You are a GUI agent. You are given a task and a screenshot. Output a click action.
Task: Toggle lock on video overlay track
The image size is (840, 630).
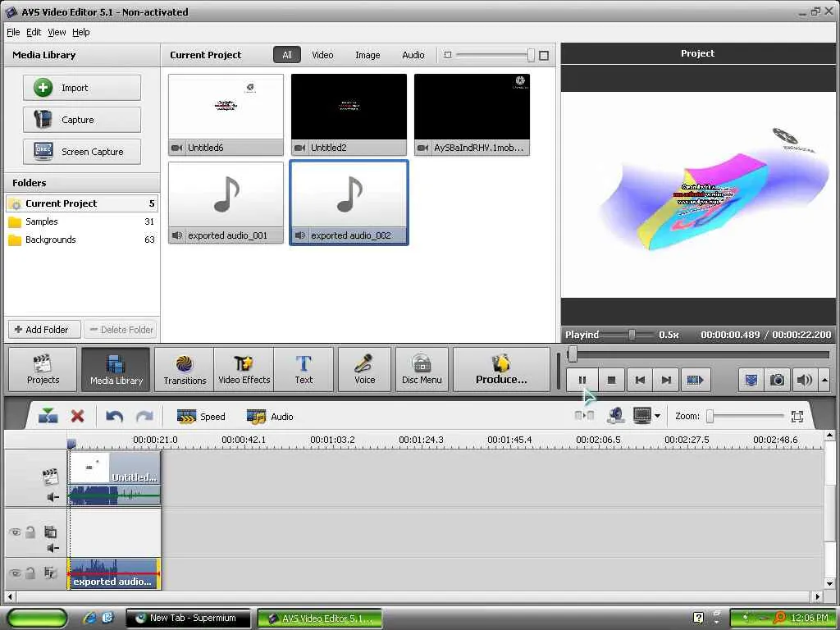(30, 532)
